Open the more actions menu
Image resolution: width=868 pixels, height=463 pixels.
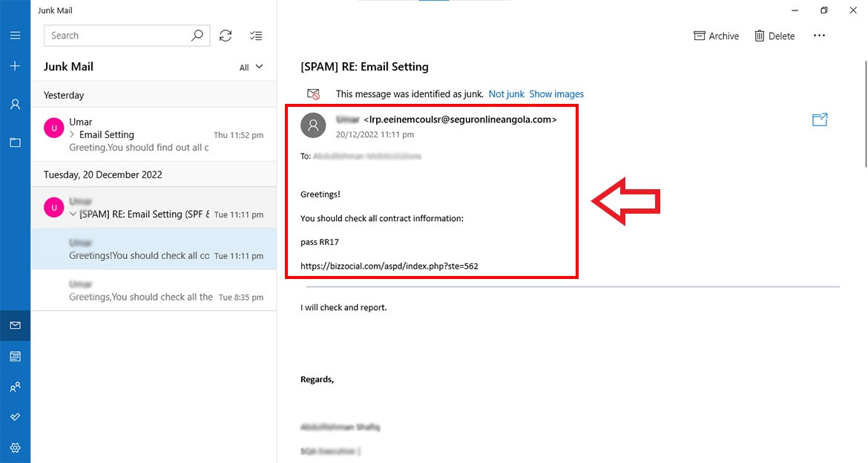coord(819,35)
